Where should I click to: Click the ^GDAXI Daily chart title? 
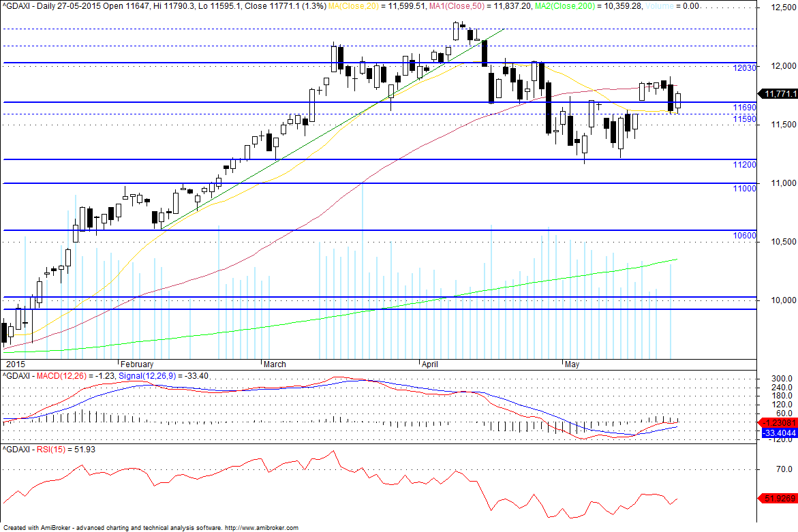pyautogui.click(x=29, y=6)
